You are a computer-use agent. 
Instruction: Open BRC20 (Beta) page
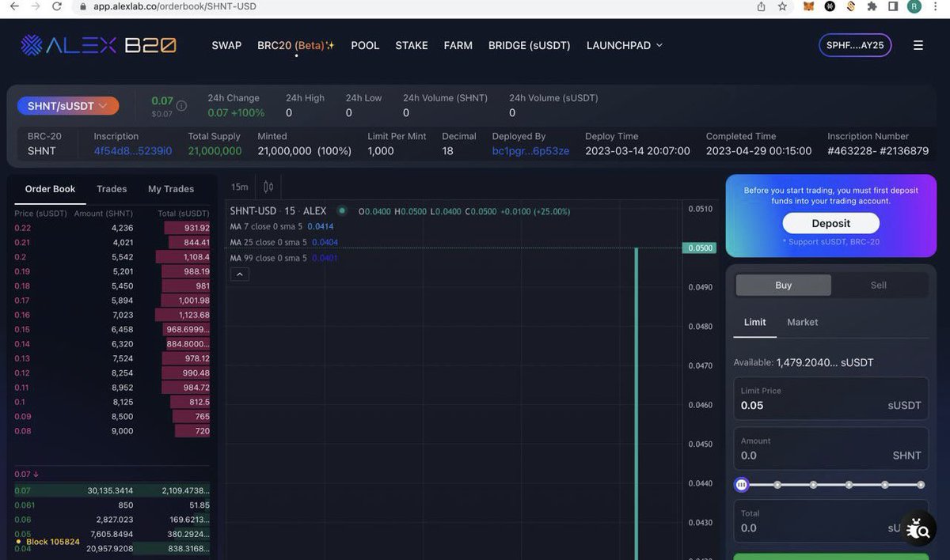(x=296, y=45)
